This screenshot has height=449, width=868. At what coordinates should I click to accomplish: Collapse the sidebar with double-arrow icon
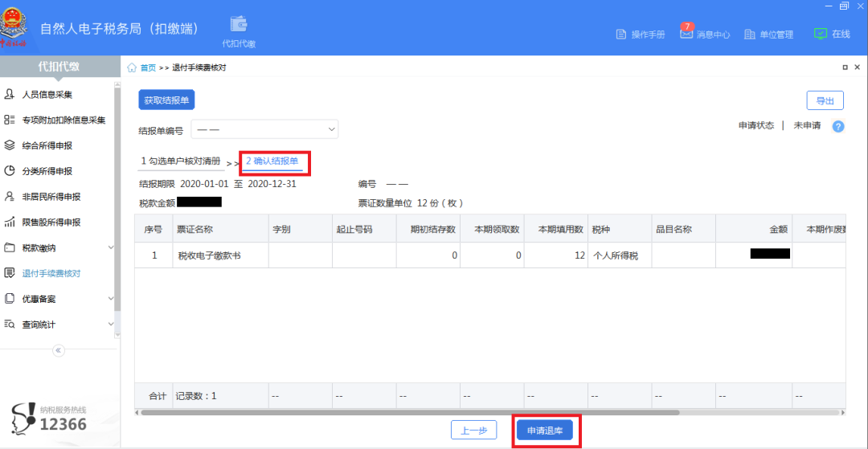coord(58,350)
